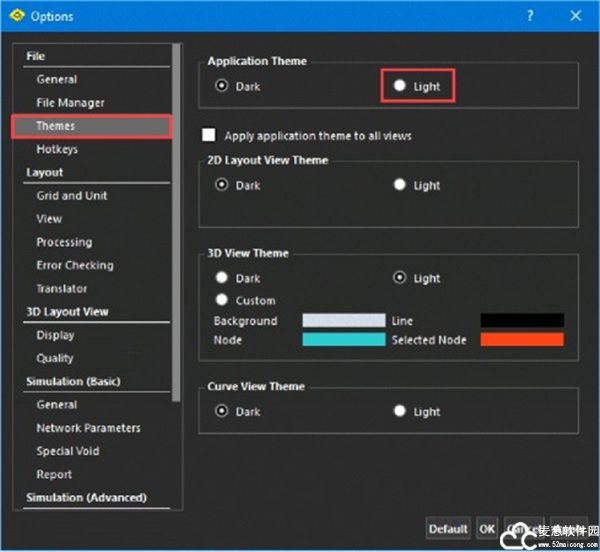The height and width of the screenshot is (552, 600).
Task: Enable apply application theme to all views
Action: tap(209, 135)
